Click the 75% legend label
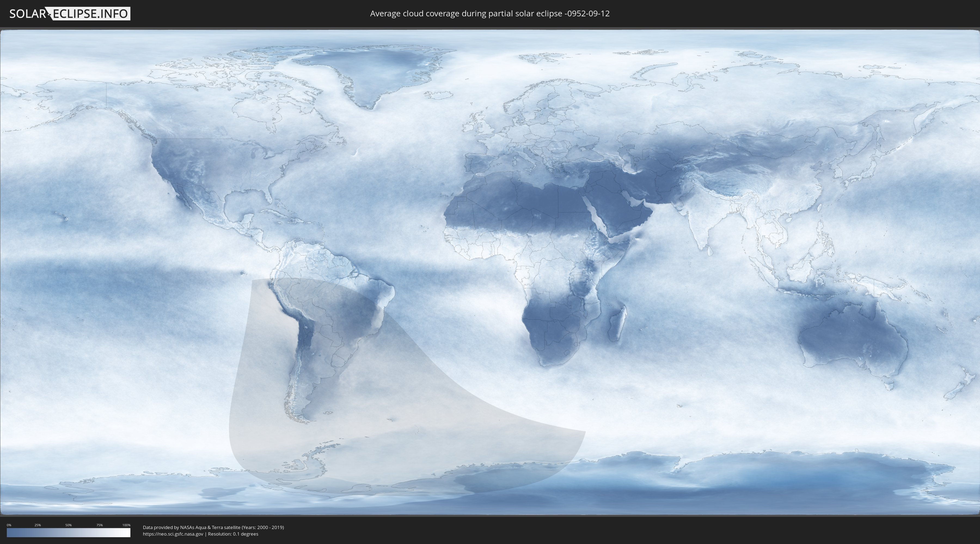The image size is (980, 544). pos(99,525)
